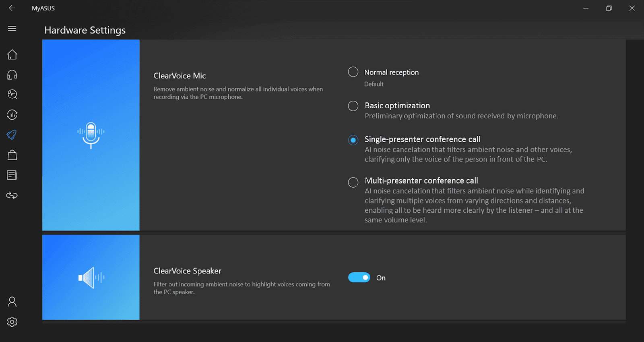Open Customer Support headset icon
Image resolution: width=644 pixels, height=342 pixels.
coord(12,75)
